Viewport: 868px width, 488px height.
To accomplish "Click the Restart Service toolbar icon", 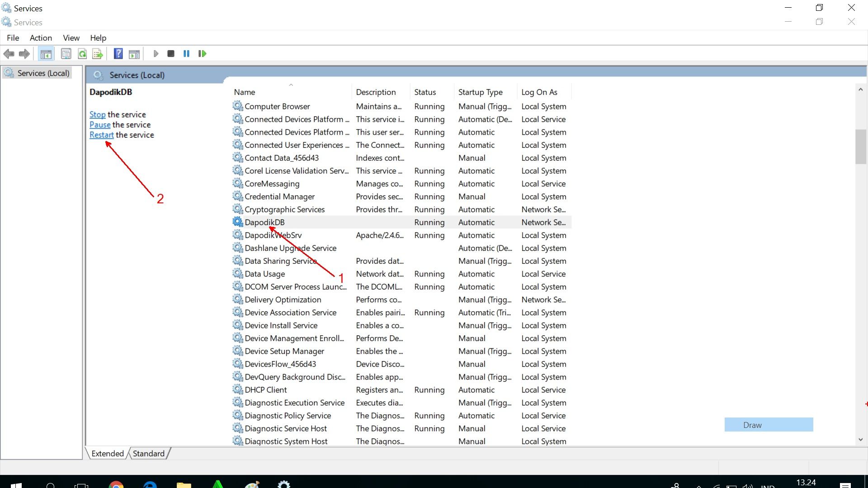I will point(202,54).
